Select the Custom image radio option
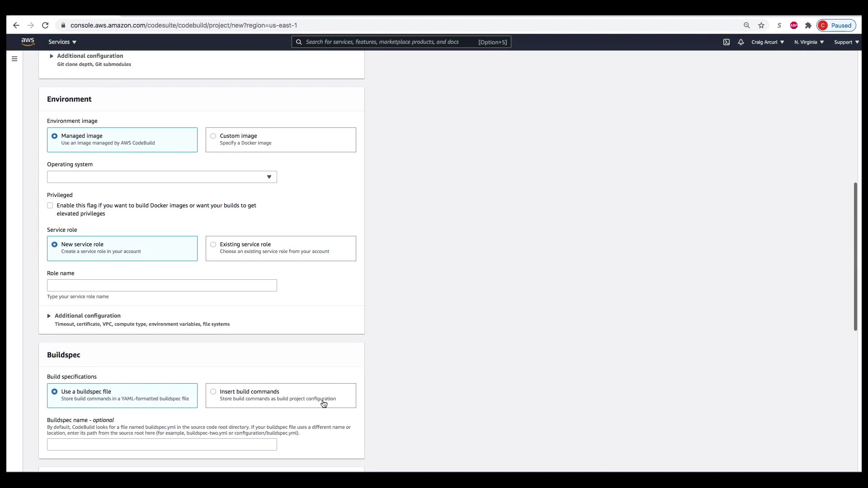 click(x=213, y=136)
